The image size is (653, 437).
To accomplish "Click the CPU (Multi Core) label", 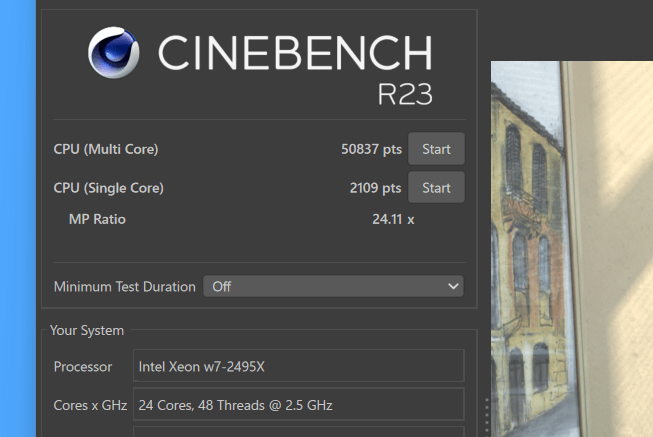I will click(106, 149).
